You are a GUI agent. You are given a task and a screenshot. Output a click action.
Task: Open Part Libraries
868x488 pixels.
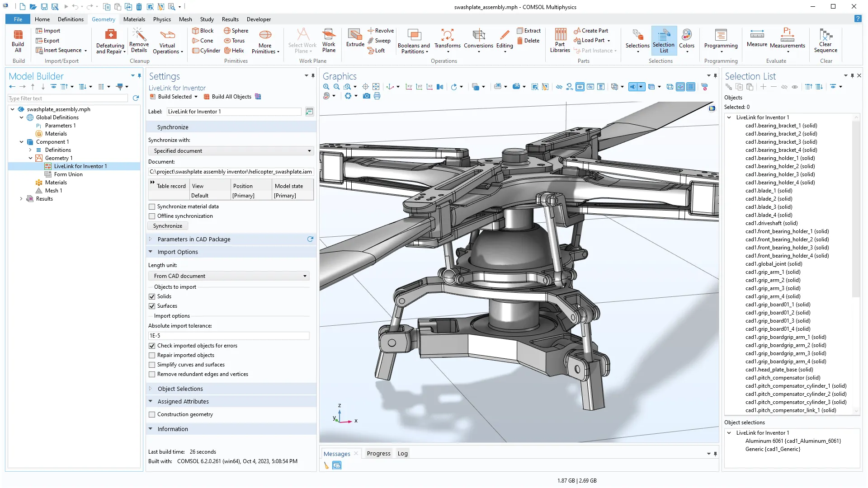pos(560,36)
